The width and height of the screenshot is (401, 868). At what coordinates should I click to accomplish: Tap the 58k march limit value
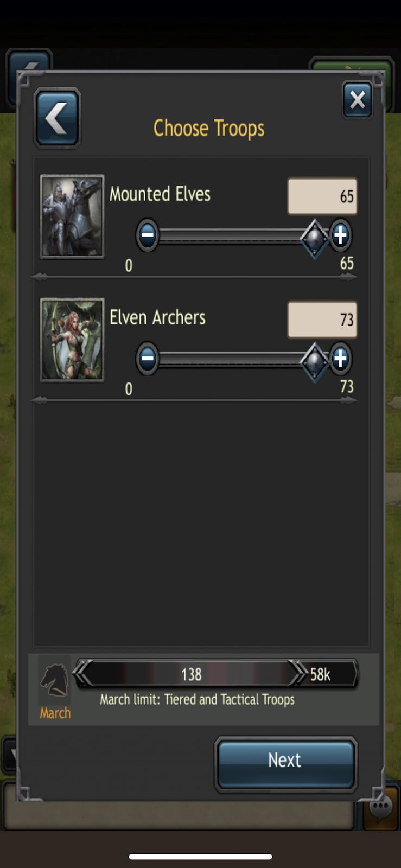tap(320, 674)
